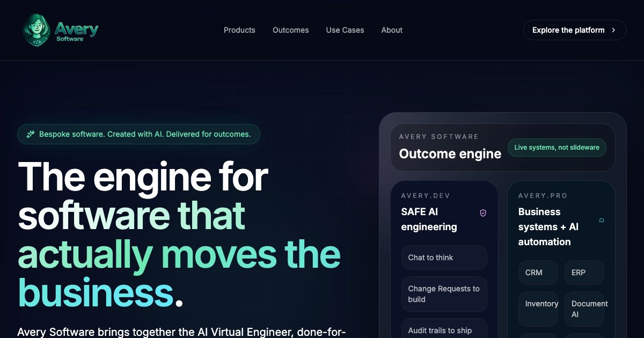Image resolution: width=644 pixels, height=338 pixels.
Task: Select the Document AI chip
Action: [584, 309]
